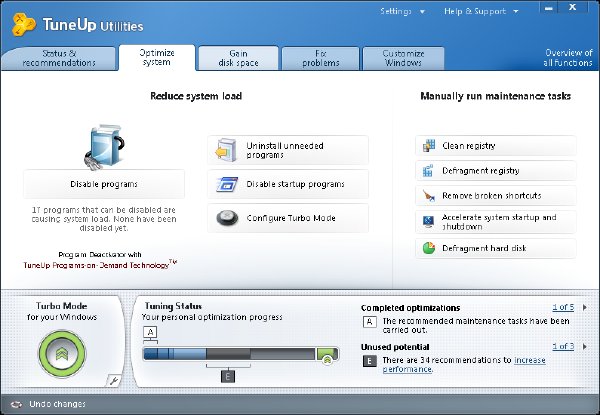The height and width of the screenshot is (415, 600).
Task: Open the Fix problems tab
Action: [x=321, y=58]
